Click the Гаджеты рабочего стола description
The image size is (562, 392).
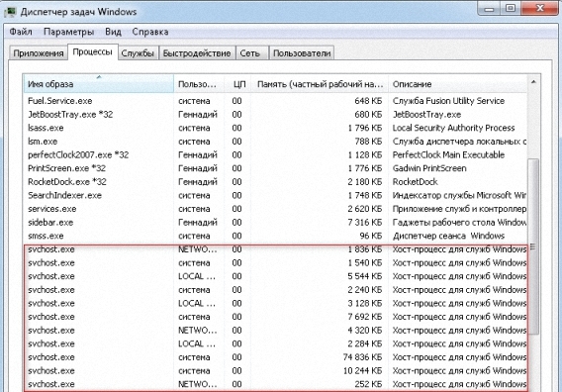pos(459,223)
